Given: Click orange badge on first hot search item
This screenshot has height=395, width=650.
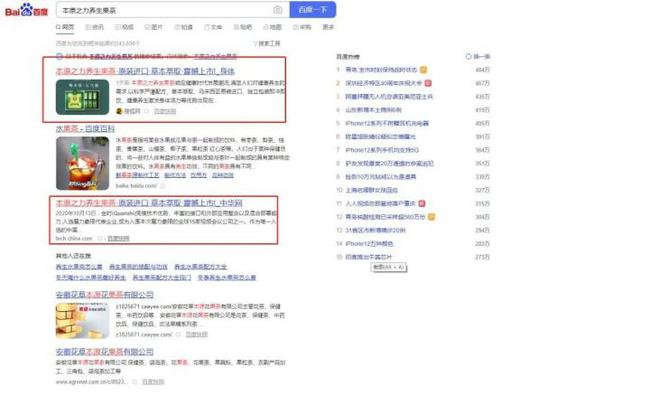Looking at the screenshot, I should pyautogui.click(x=423, y=70).
